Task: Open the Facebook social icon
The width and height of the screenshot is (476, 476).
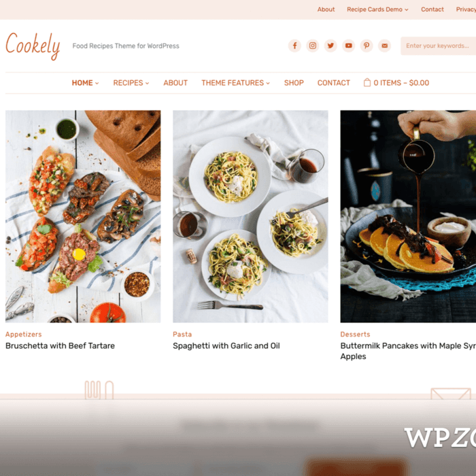Action: [x=294, y=46]
